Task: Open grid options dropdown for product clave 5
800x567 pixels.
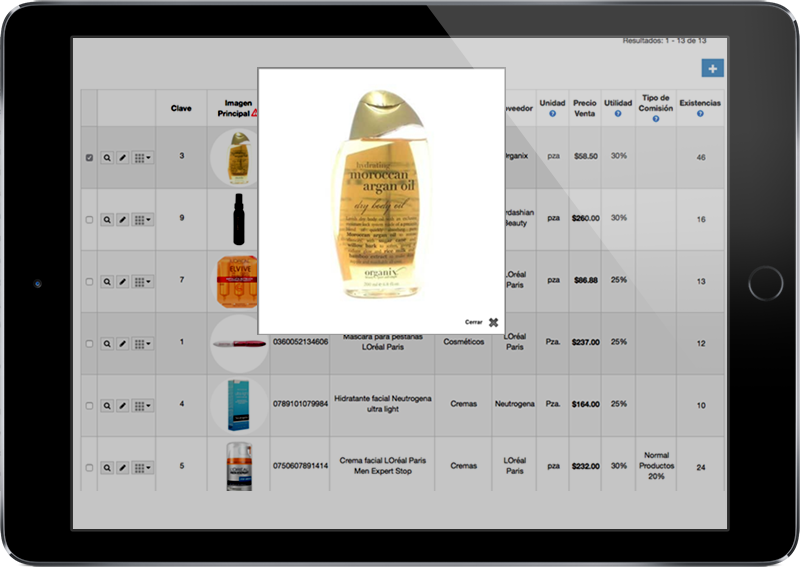Action: point(142,467)
